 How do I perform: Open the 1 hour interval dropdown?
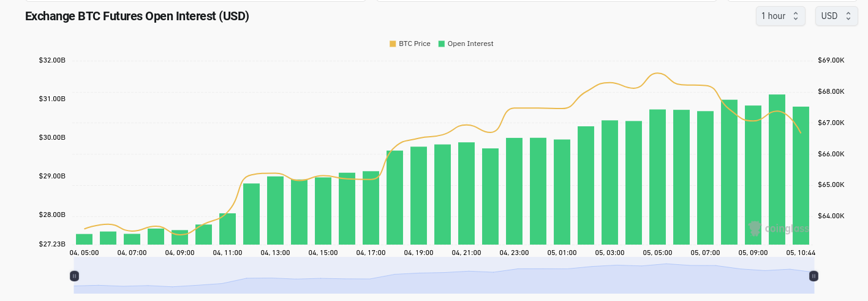point(780,16)
